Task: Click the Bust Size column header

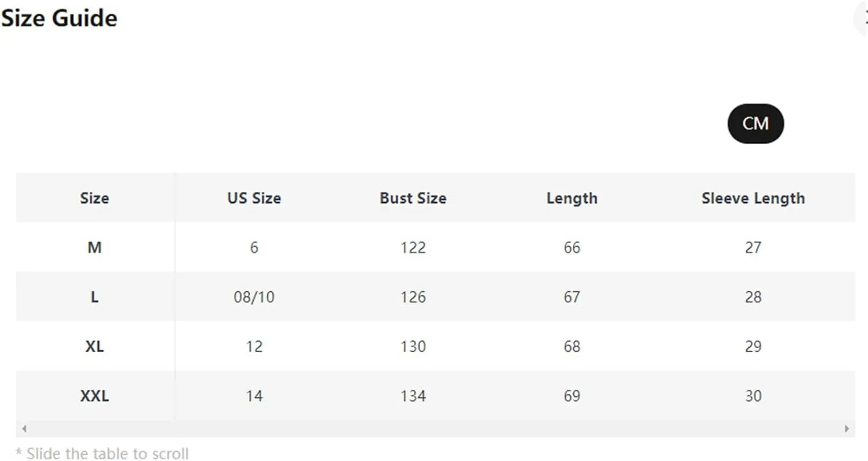Action: click(413, 198)
